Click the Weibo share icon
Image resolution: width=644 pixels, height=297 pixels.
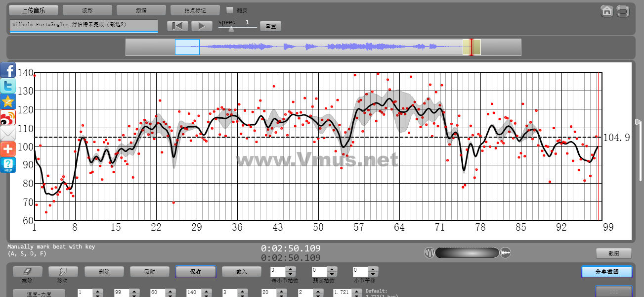pyautogui.click(x=8, y=118)
